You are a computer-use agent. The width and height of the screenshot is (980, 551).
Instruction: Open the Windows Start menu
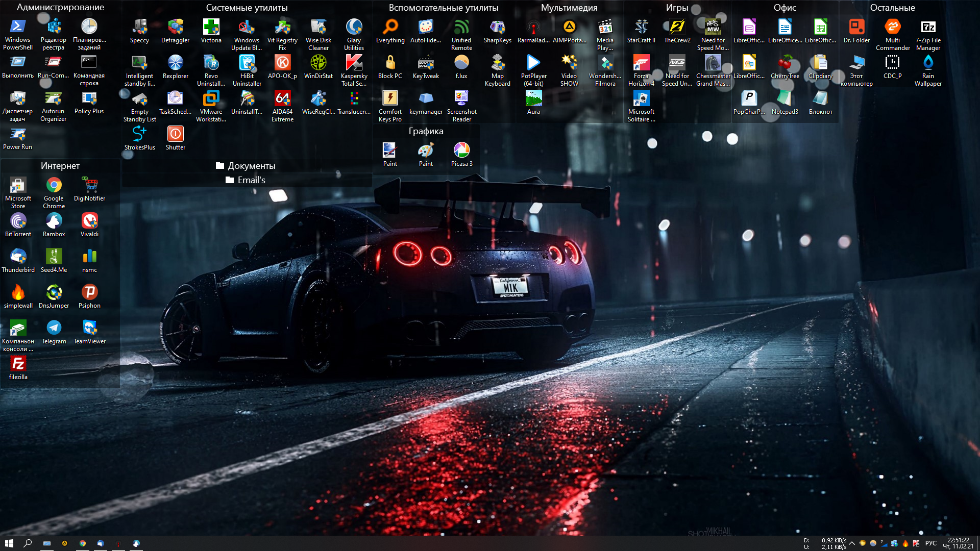coord(9,543)
